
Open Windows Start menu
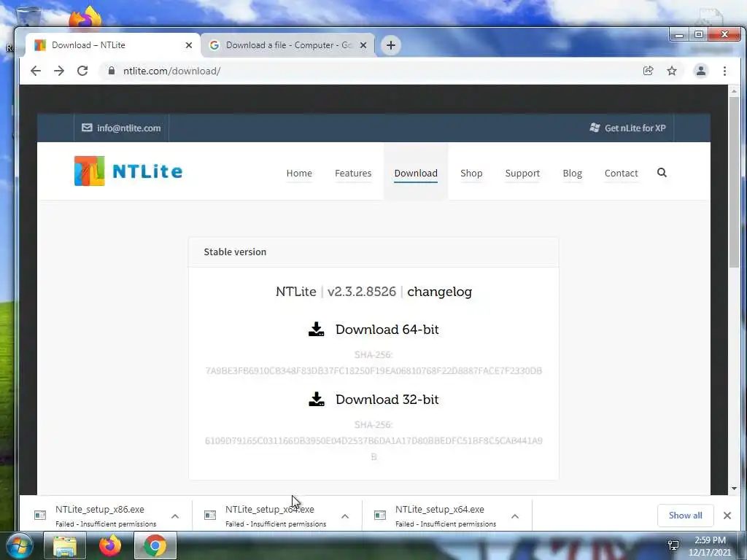click(x=19, y=545)
